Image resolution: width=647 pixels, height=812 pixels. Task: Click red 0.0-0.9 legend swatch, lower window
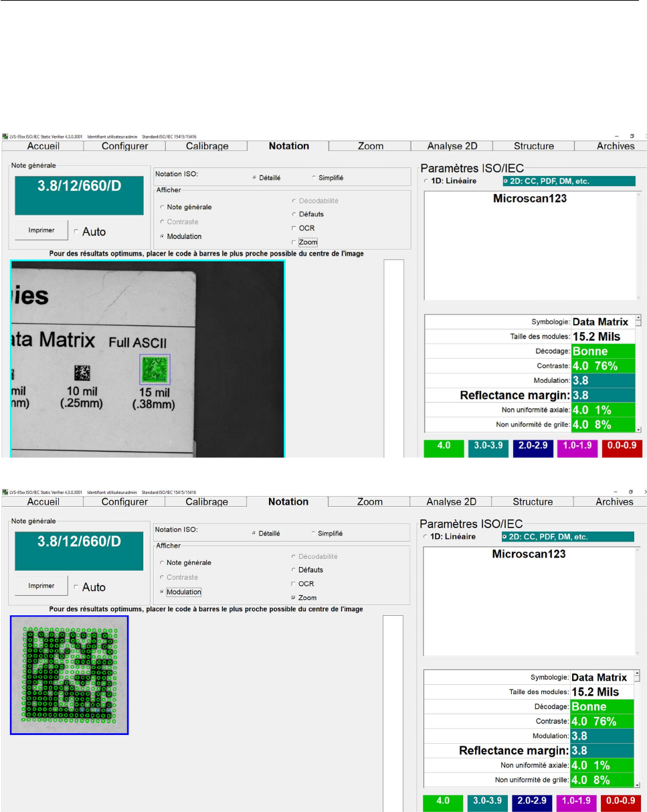[x=622, y=804]
